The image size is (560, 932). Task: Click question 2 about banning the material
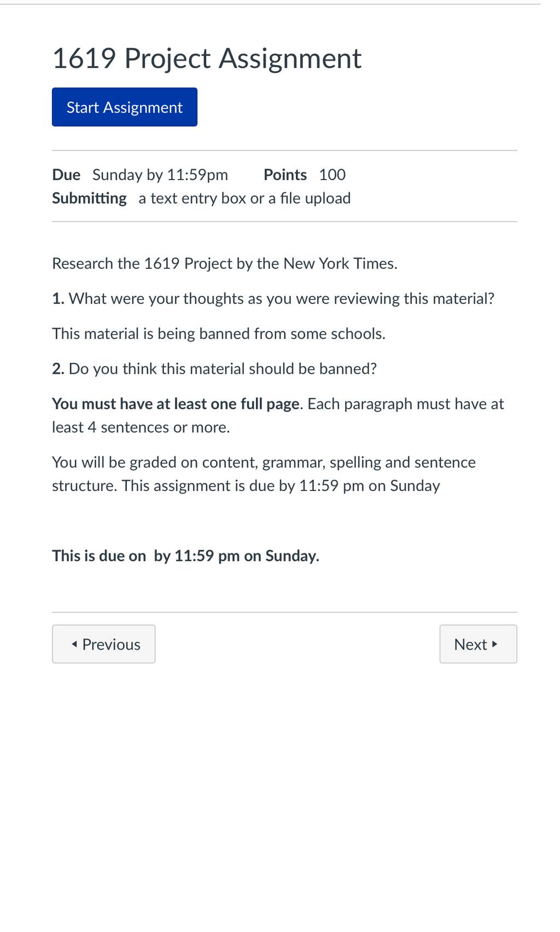[214, 369]
